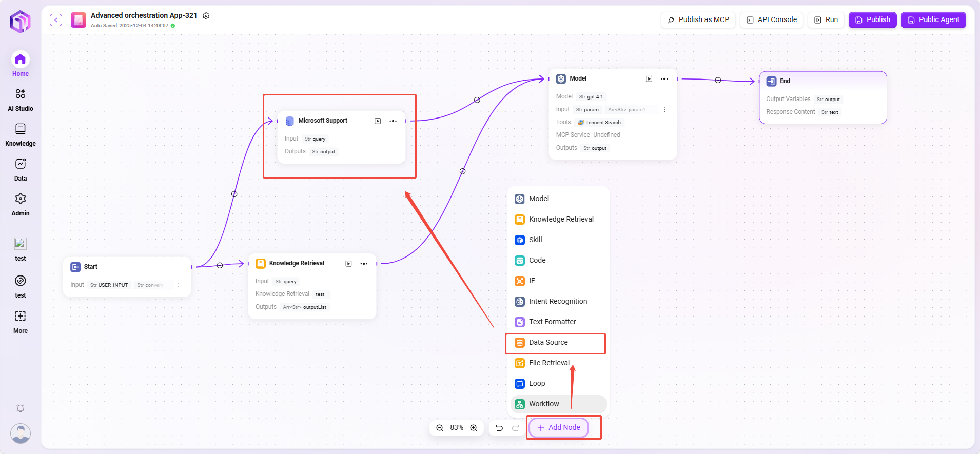Choose Intent Recognition node type
Screen dimensions: 980x454
pyautogui.click(x=558, y=302)
